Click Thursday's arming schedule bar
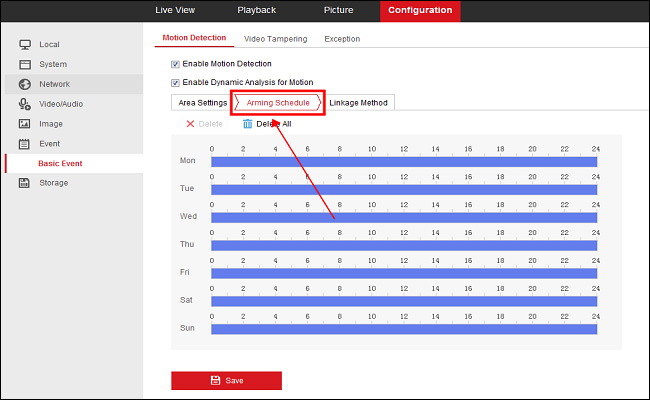Image resolution: width=650 pixels, height=400 pixels. click(x=404, y=246)
